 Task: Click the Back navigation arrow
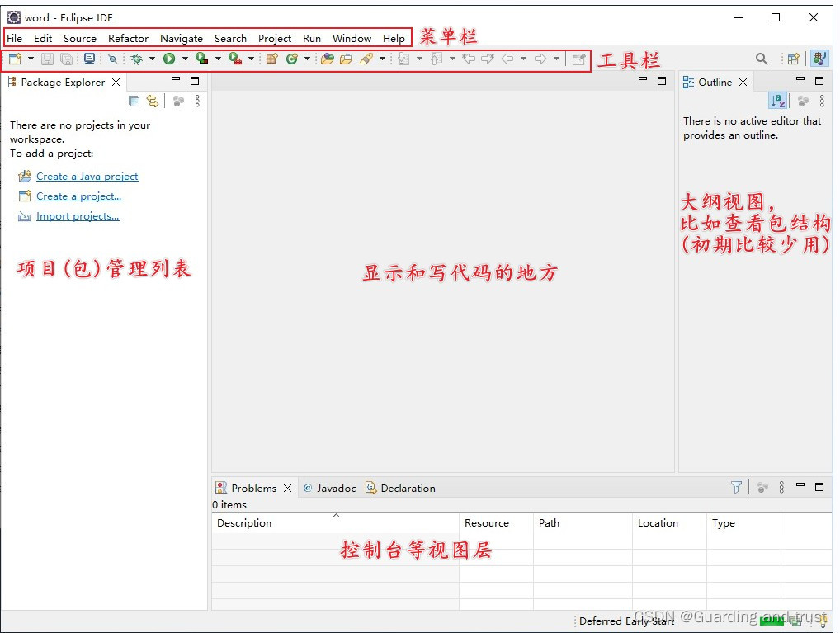click(x=507, y=59)
